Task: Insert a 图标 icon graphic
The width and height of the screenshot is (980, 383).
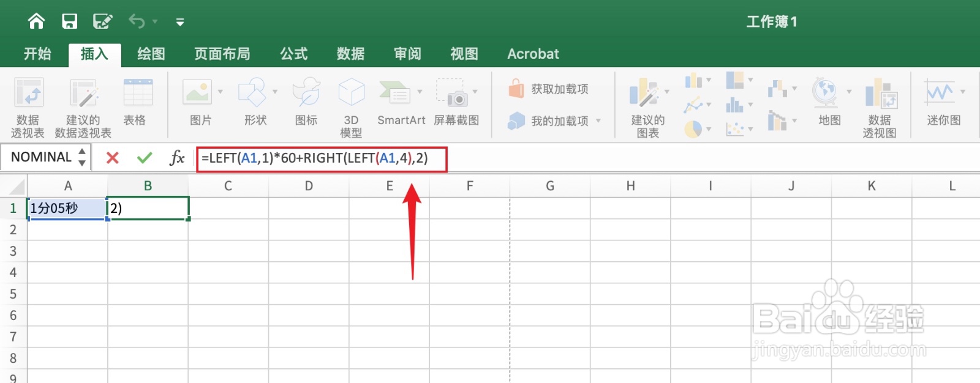Action: coord(306,102)
